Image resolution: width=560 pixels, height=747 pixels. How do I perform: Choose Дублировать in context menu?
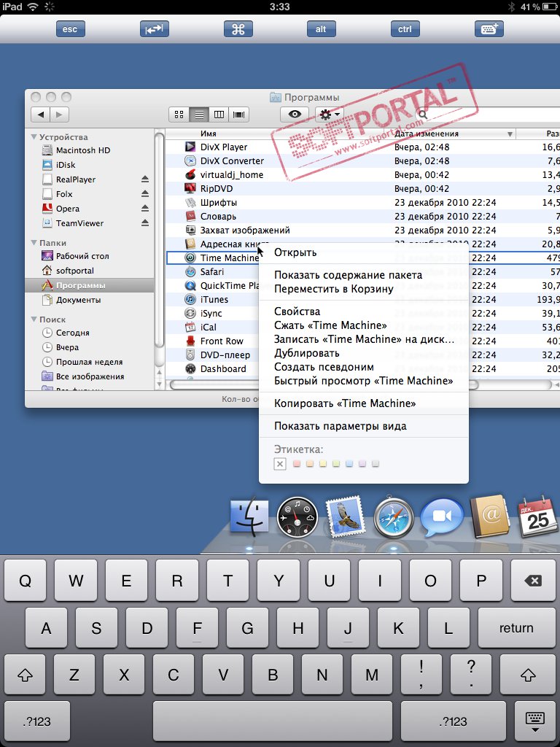pos(364,353)
